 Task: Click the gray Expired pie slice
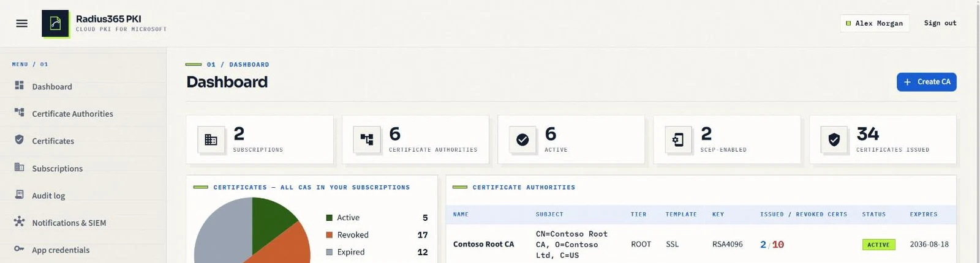224,232
